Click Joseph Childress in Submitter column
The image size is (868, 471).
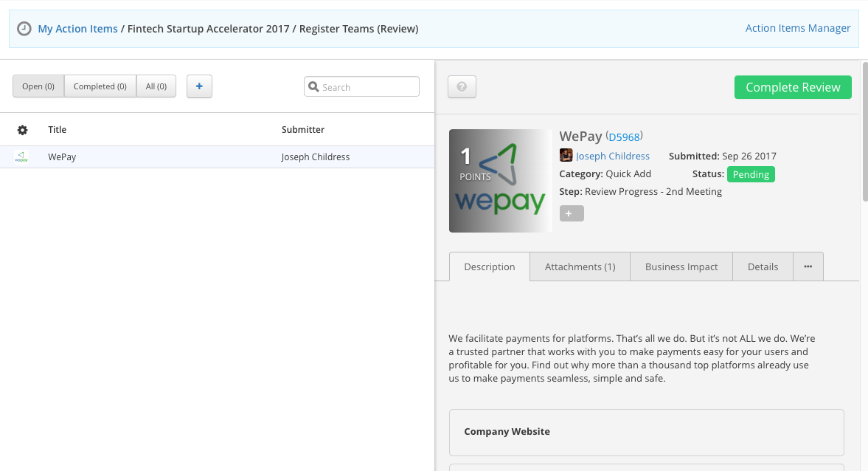point(316,157)
